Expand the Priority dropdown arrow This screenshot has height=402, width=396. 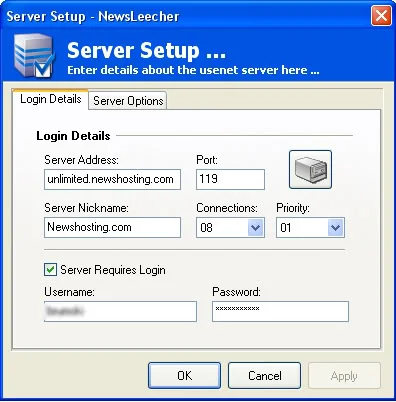coord(336,228)
